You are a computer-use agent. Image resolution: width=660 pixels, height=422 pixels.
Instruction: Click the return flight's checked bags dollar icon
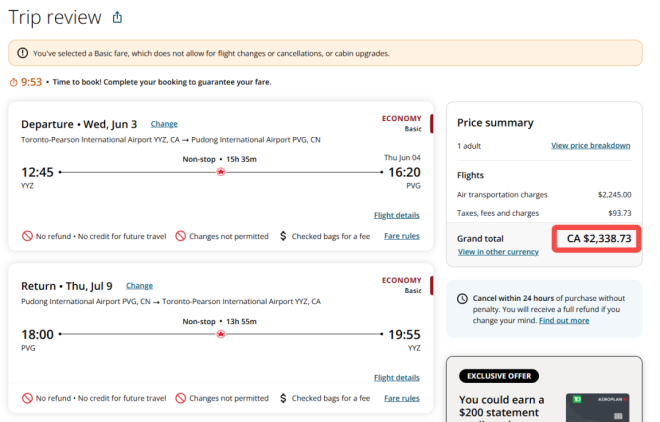coord(283,398)
